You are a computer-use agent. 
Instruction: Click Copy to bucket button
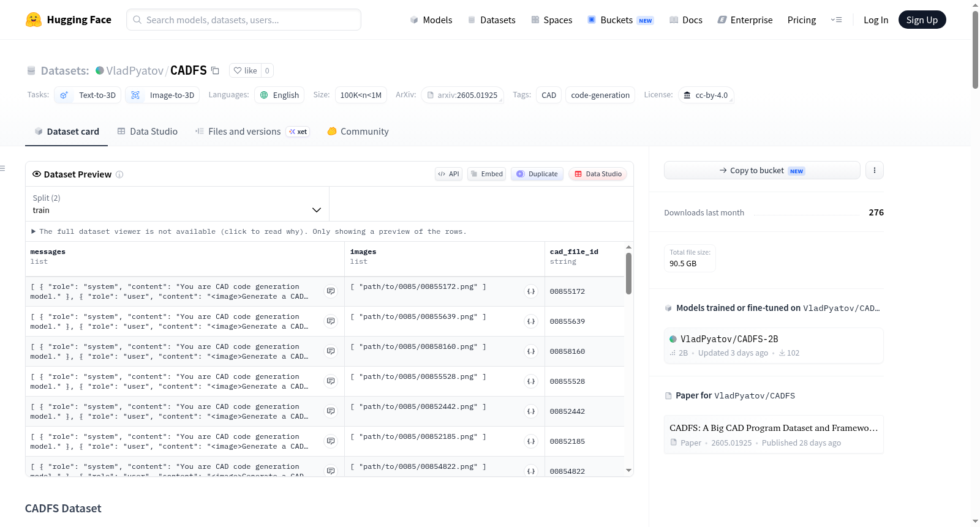(762, 170)
